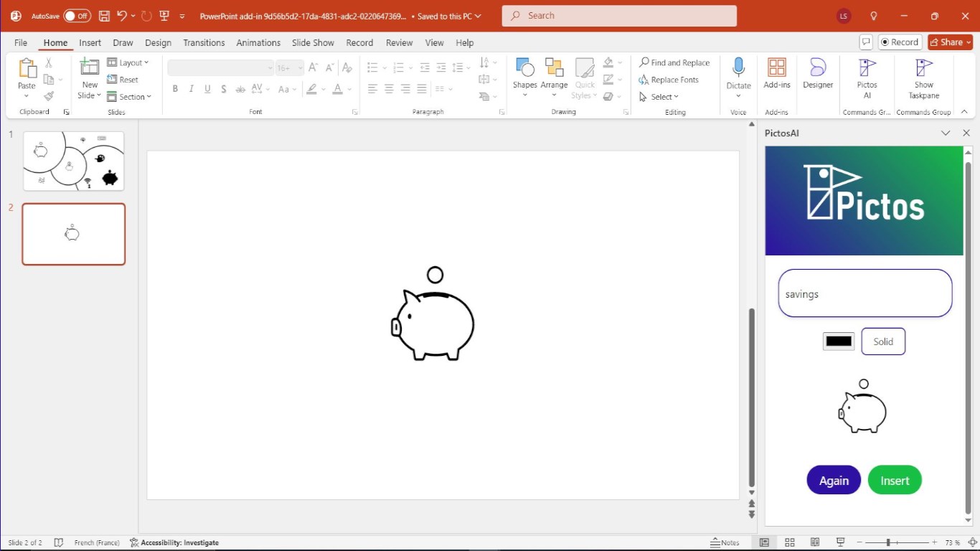This screenshot has width=980, height=551.
Task: Click the Record button
Action: pos(900,42)
